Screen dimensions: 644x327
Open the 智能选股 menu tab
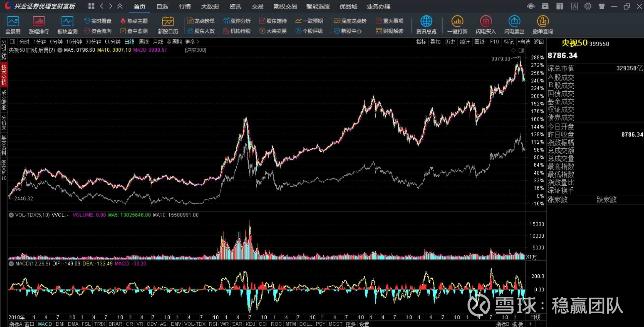[x=318, y=6]
